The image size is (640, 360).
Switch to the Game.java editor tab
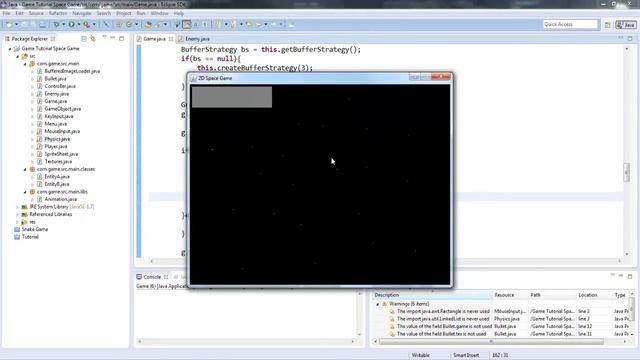(155, 39)
